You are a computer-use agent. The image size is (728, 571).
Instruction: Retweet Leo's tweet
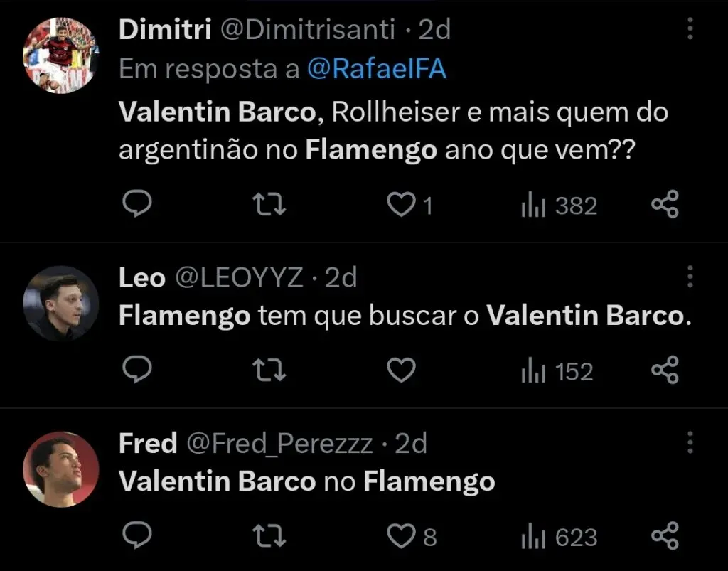(269, 371)
